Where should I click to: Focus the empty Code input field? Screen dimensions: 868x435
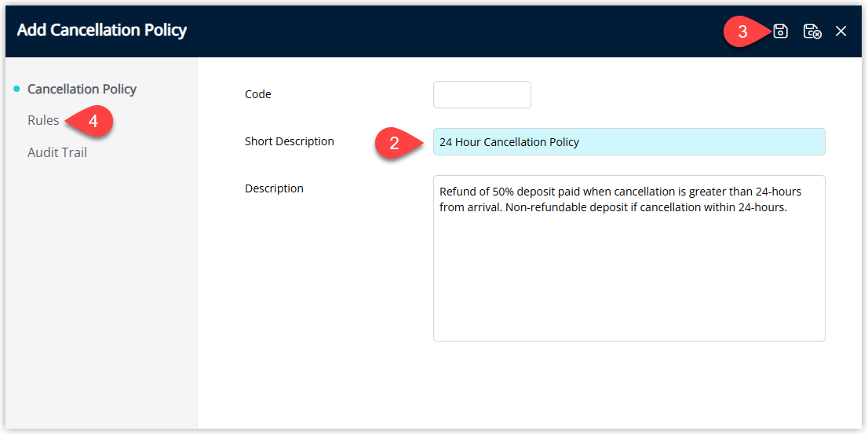pos(482,95)
